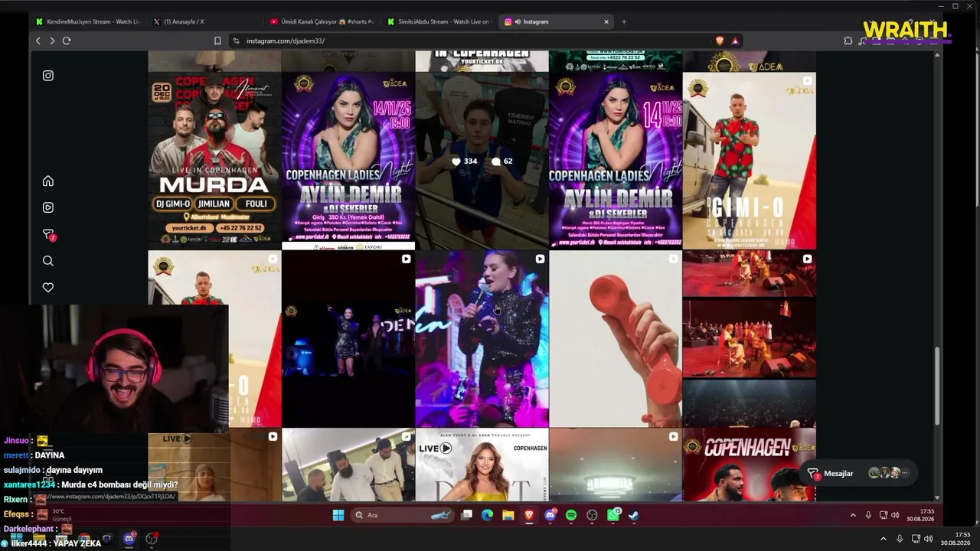The width and height of the screenshot is (980, 551).
Task: Go back in the browser
Action: tap(38, 41)
